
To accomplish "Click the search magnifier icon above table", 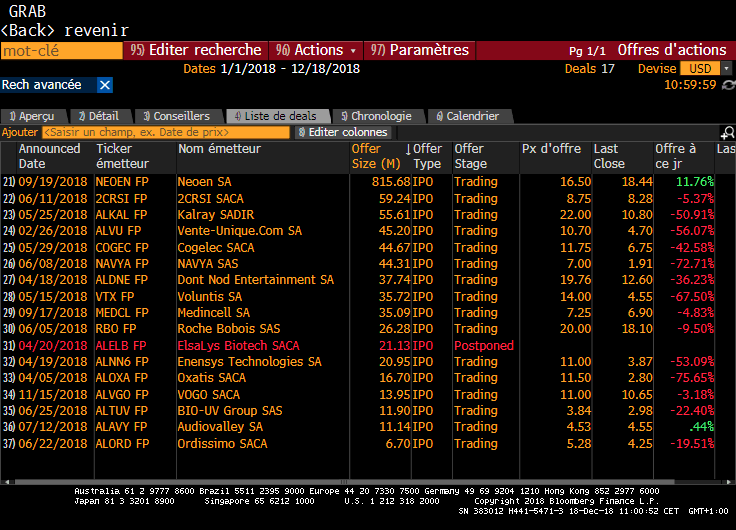I will coord(728,133).
